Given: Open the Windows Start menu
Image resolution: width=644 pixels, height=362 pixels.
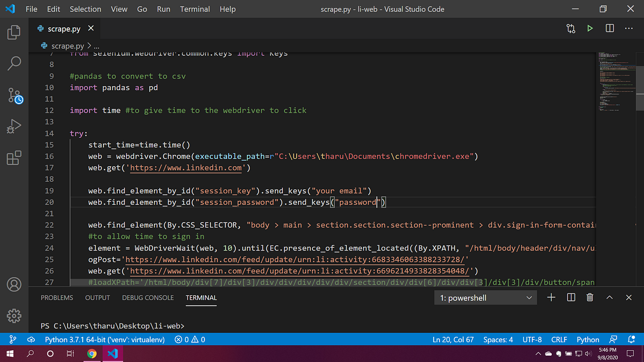Looking at the screenshot, I should (x=10, y=353).
